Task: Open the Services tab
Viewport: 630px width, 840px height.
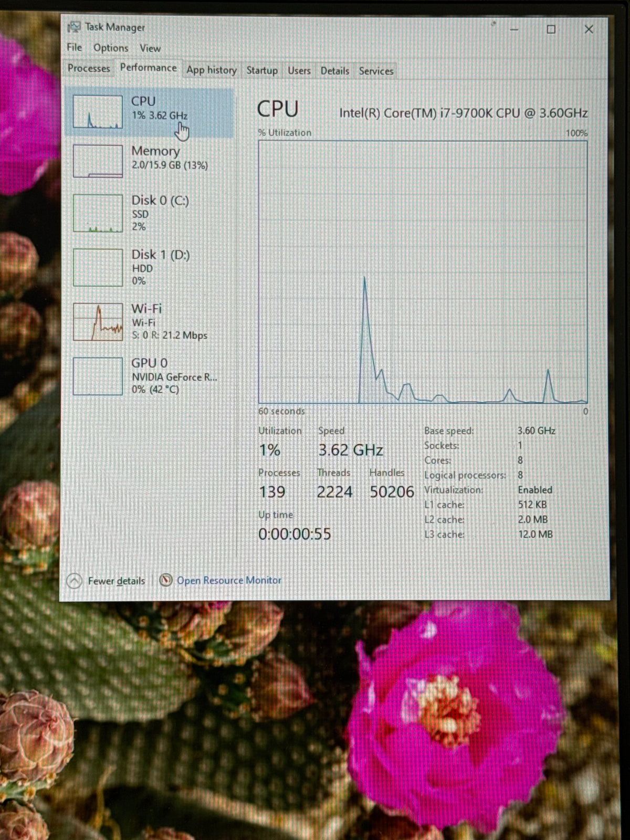Action: click(x=376, y=71)
